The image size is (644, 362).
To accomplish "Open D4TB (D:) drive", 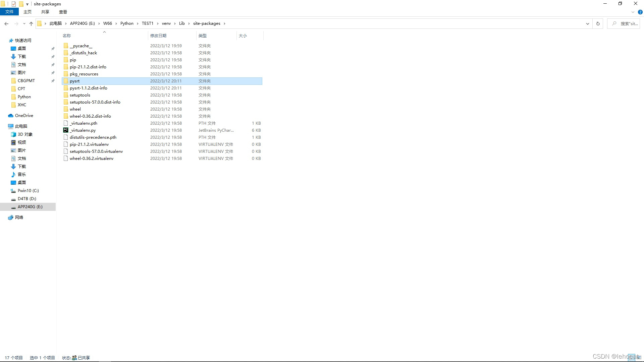I will click(27, 199).
